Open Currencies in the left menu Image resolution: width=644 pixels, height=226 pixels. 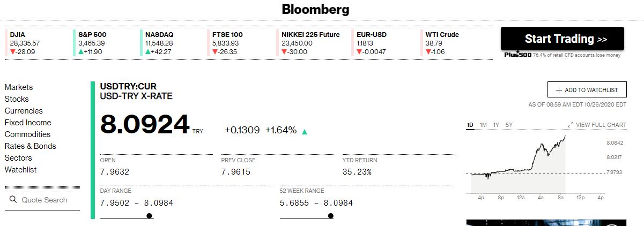coord(24,111)
